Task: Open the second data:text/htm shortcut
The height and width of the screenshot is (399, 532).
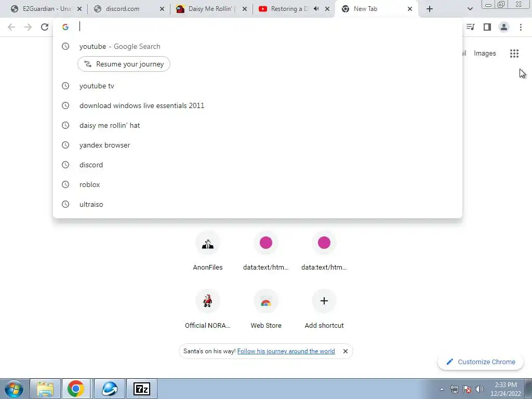Action: [324, 251]
